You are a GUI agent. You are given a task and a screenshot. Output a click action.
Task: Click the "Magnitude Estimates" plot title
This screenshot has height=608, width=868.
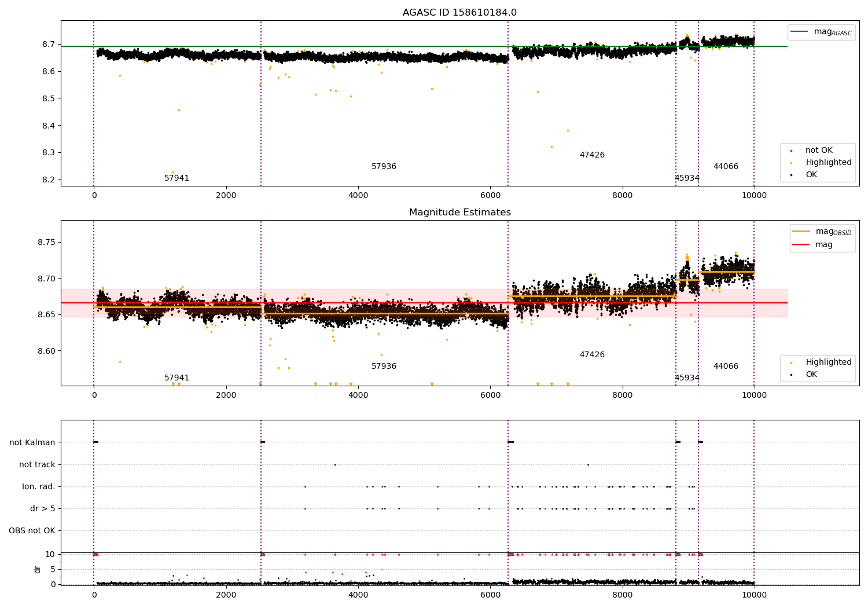tap(459, 213)
